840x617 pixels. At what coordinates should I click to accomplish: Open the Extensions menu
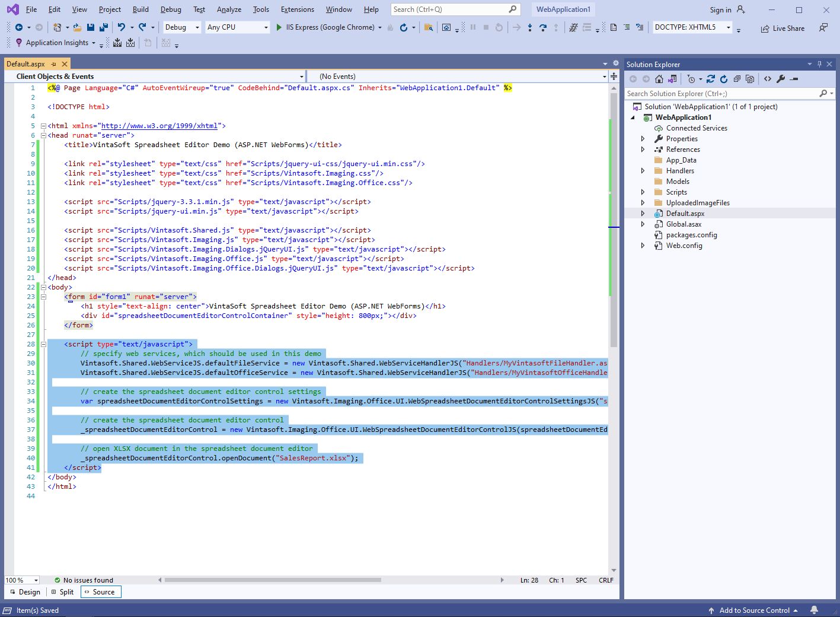pos(297,9)
